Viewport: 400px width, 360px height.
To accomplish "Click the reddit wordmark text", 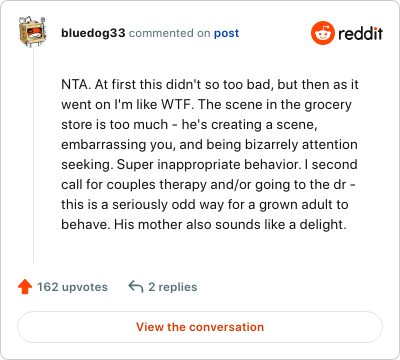I will tap(360, 33).
